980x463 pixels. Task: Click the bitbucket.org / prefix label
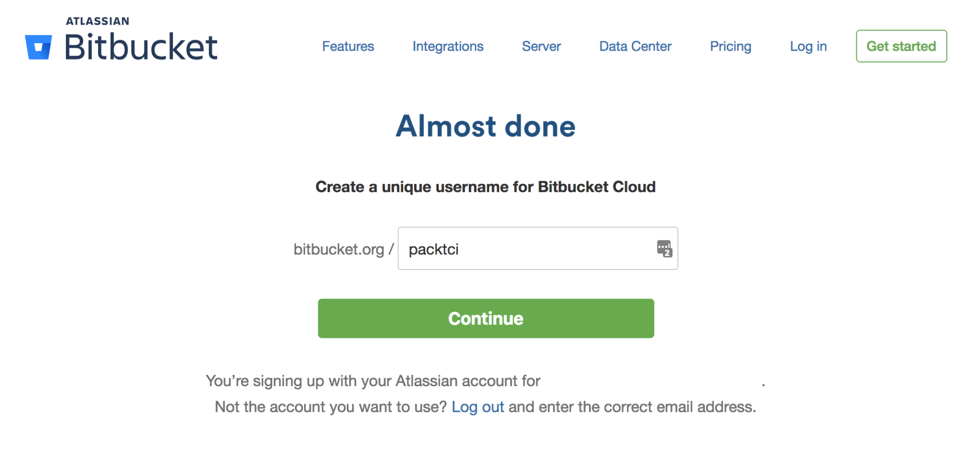click(343, 249)
